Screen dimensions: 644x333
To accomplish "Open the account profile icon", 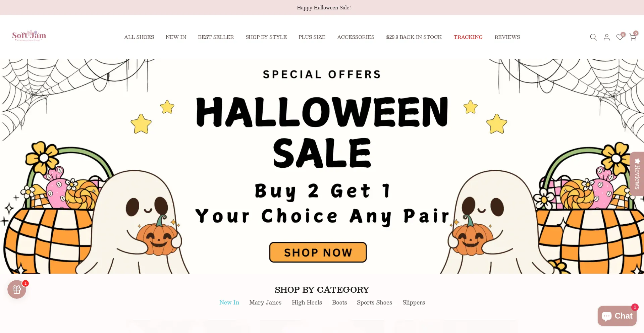I will (x=606, y=37).
